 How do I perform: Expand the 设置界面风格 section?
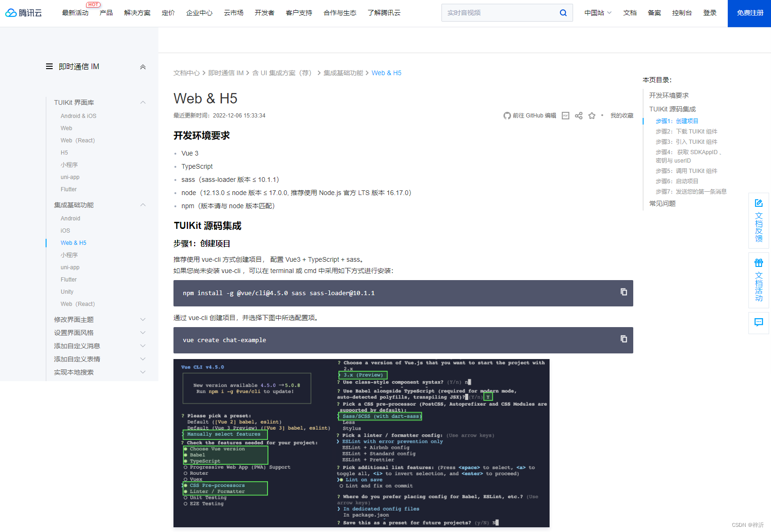pyautogui.click(x=143, y=333)
